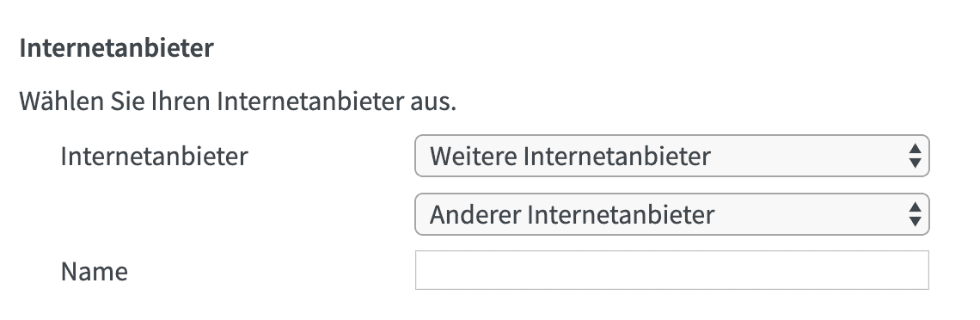The image size is (980, 320).
Task: Click the down arrow in Anderer Internetanbieter select
Action: (x=915, y=221)
